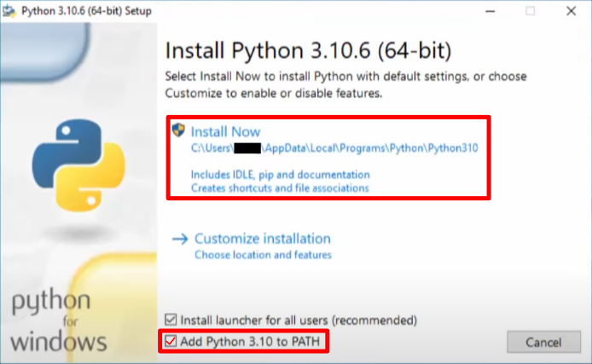
Task: Toggle the Add Python 3.10 to PATH checkbox
Action: tap(171, 341)
